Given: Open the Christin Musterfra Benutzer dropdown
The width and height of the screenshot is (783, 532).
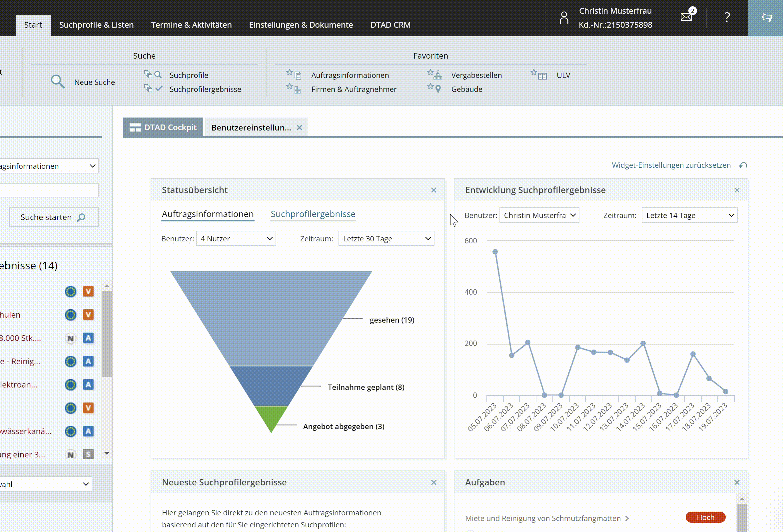Looking at the screenshot, I should click(x=539, y=215).
